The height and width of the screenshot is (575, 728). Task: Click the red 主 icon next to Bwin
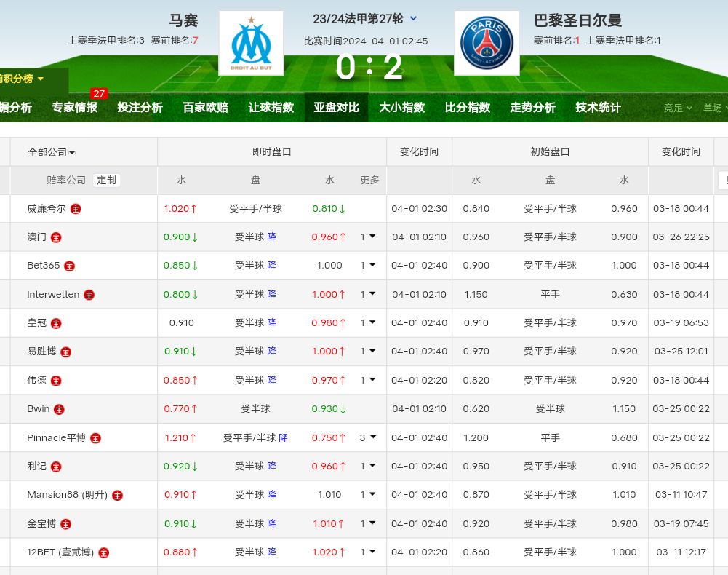(x=59, y=409)
